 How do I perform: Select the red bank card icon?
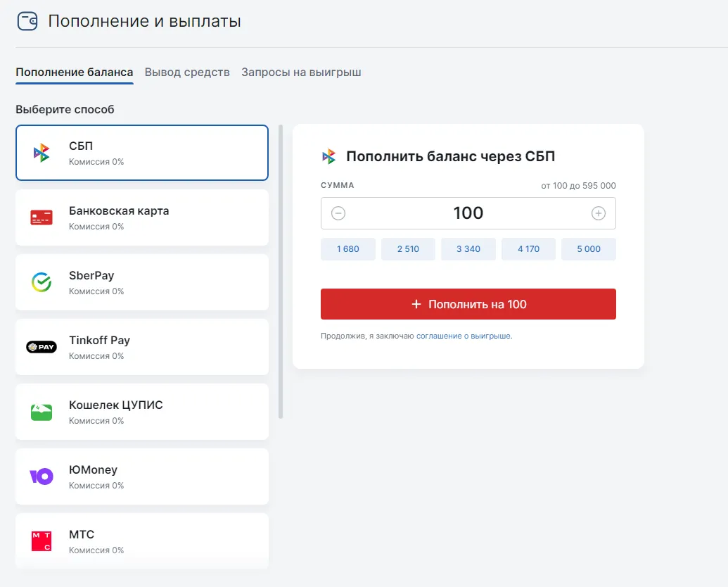(41, 217)
